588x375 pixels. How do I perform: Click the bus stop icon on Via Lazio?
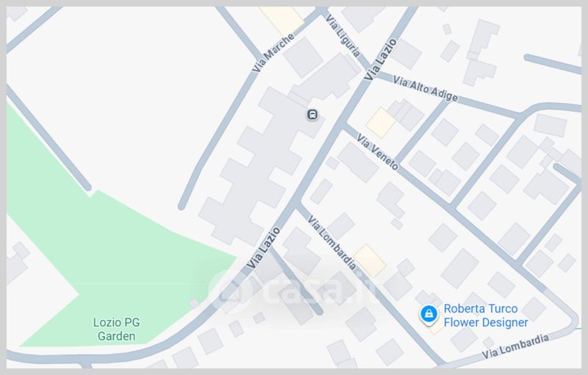(x=312, y=115)
